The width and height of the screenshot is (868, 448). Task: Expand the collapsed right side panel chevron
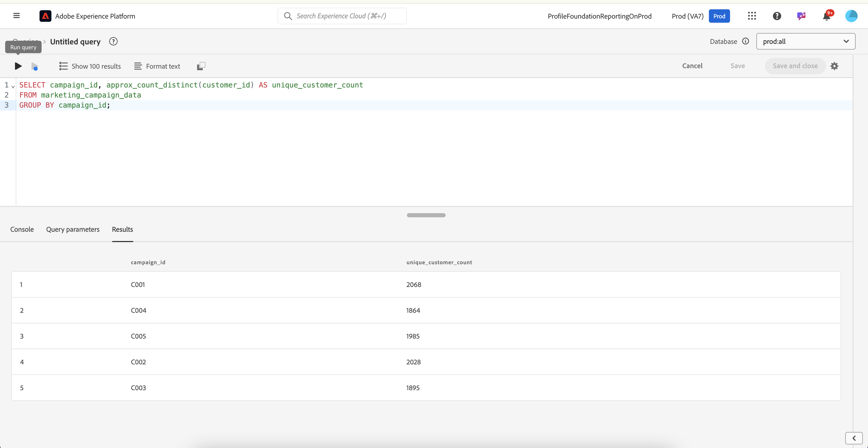pyautogui.click(x=854, y=438)
